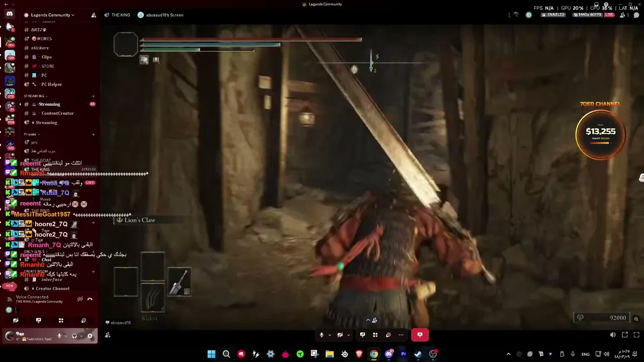Open Windows taskbar search

tap(226, 354)
